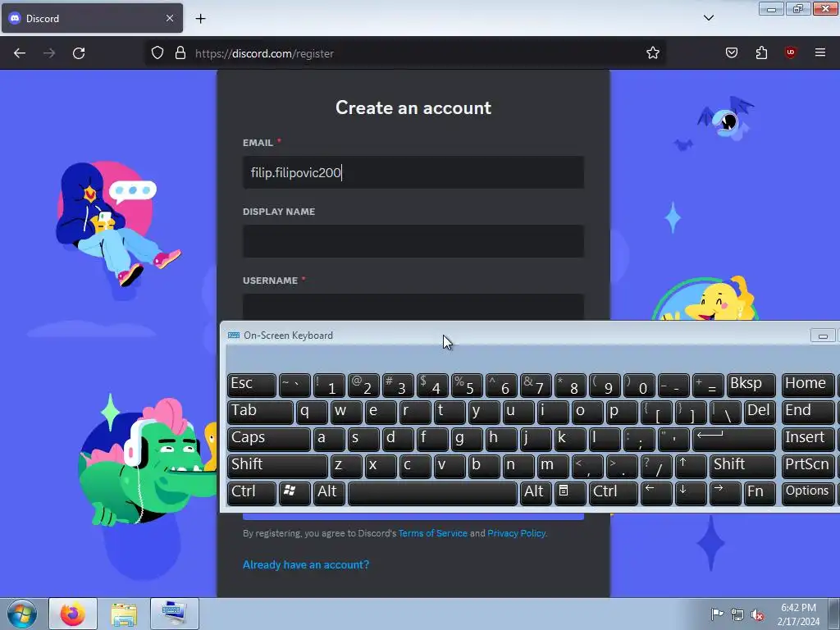This screenshot has width=840, height=630.
Task: Focus the Username input field
Action: 413,307
